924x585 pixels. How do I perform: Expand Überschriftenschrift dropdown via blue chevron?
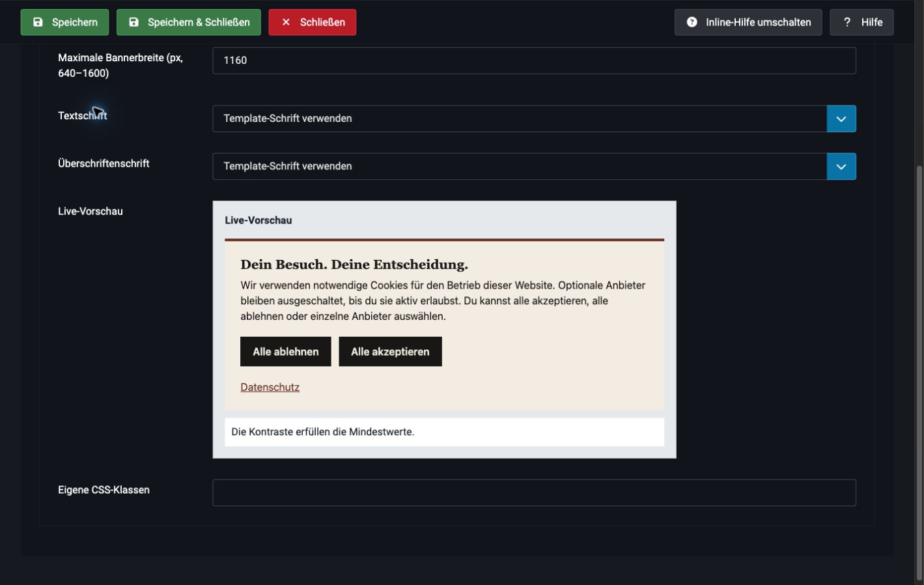tap(841, 166)
